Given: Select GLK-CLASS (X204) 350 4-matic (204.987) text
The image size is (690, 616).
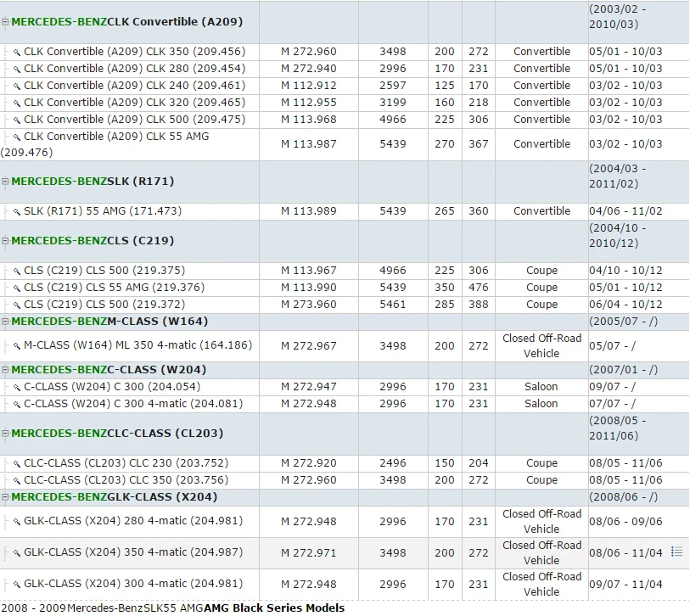Looking at the screenshot, I should (x=133, y=552).
